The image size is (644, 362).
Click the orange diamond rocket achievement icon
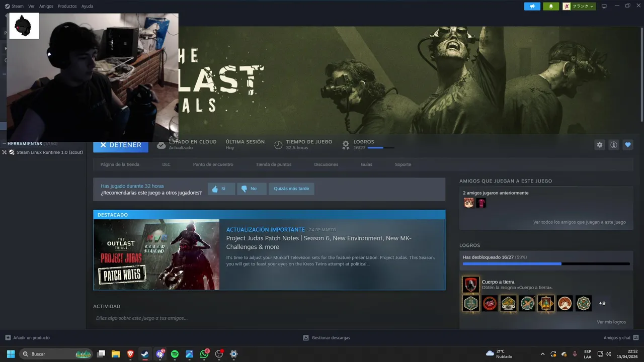[546, 303]
